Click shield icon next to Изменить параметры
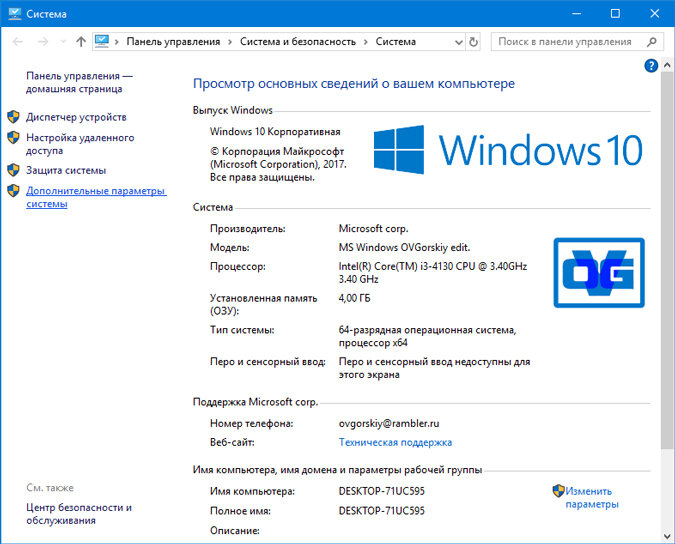The width and height of the screenshot is (675, 544). coord(558,491)
